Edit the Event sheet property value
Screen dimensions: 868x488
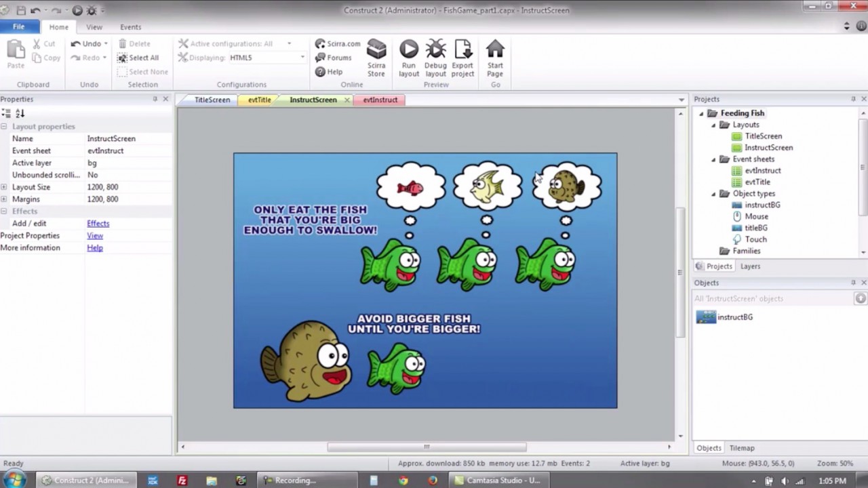pyautogui.click(x=129, y=150)
